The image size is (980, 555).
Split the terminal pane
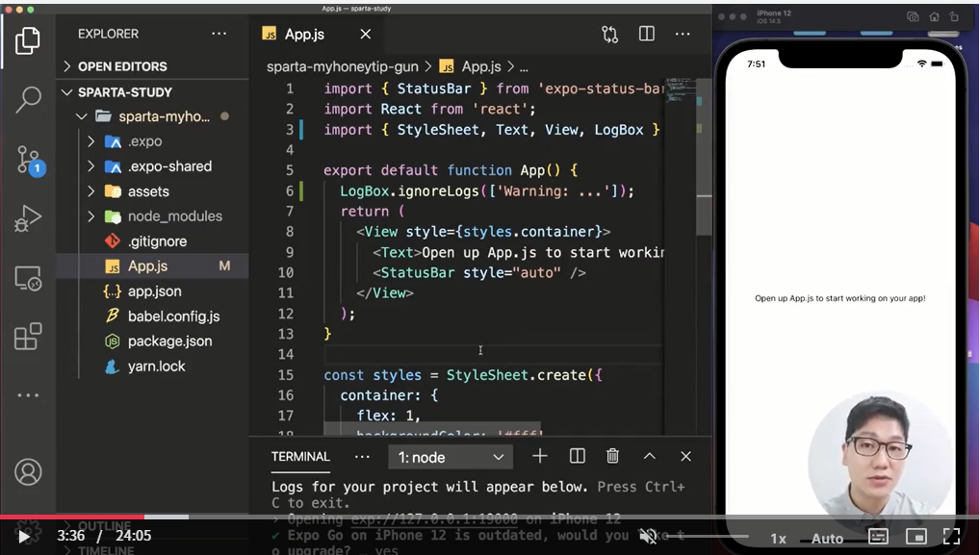click(578, 456)
